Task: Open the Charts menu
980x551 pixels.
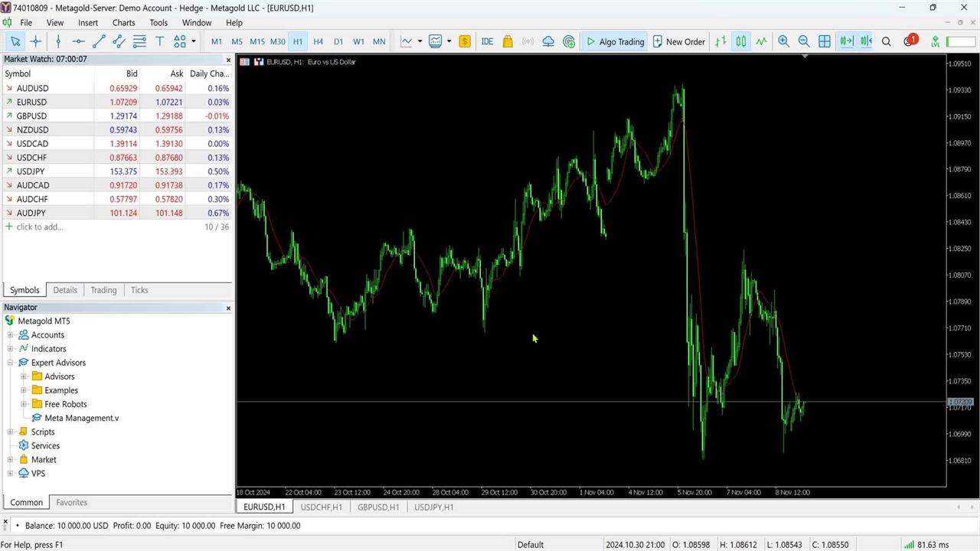Action: (123, 23)
